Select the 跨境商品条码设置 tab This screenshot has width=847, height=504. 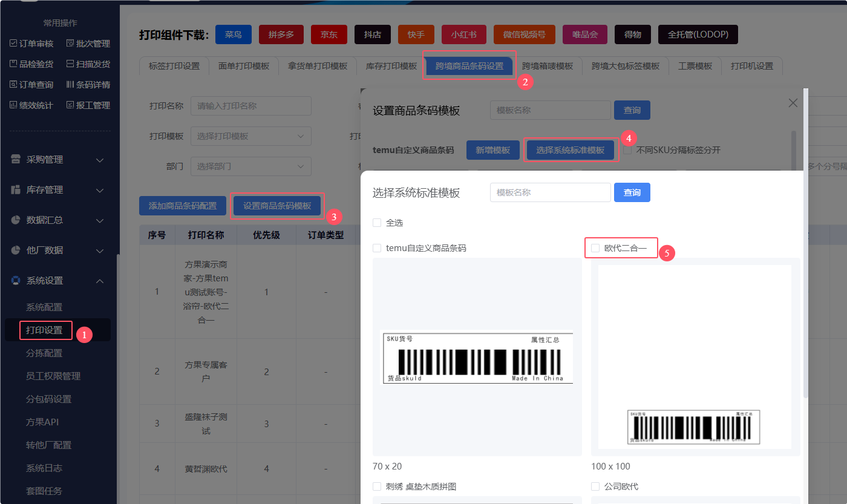click(469, 66)
